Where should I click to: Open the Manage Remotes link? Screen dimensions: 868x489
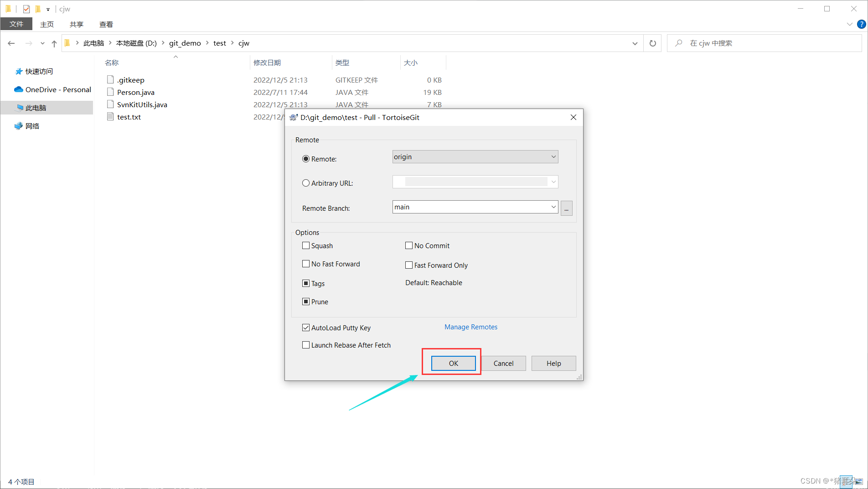click(x=470, y=327)
